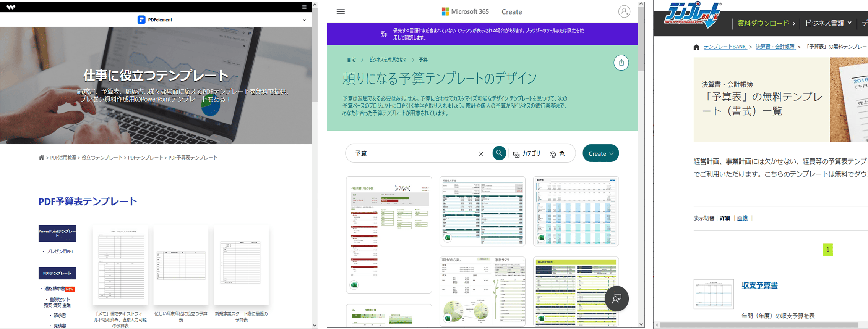The image size is (868, 329).
Task: Click the テンプレートBANK site logo
Action: coord(693,15)
